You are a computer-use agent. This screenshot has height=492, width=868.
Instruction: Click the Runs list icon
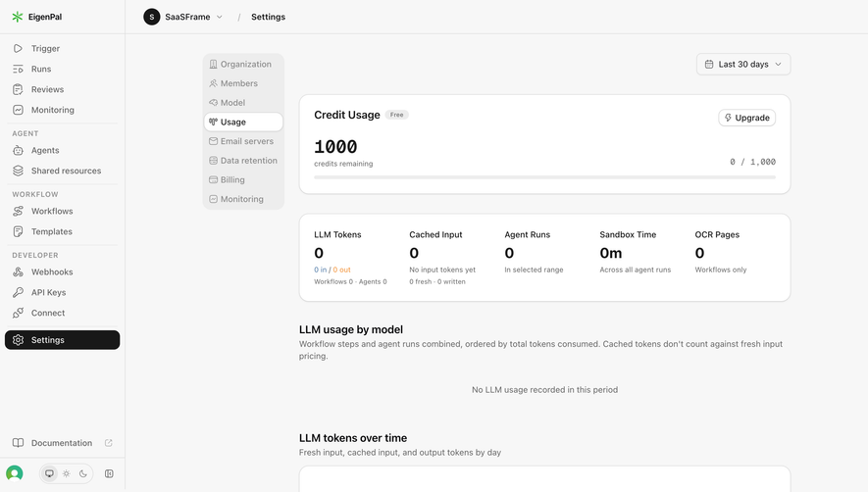[x=19, y=69]
